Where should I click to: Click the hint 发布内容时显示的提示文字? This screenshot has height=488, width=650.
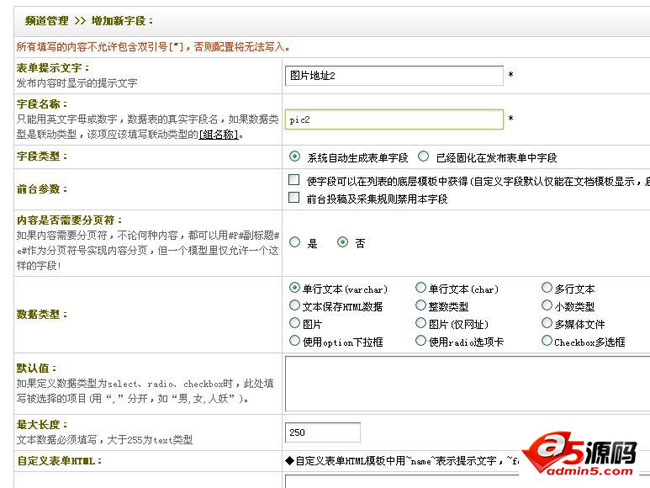click(77, 83)
